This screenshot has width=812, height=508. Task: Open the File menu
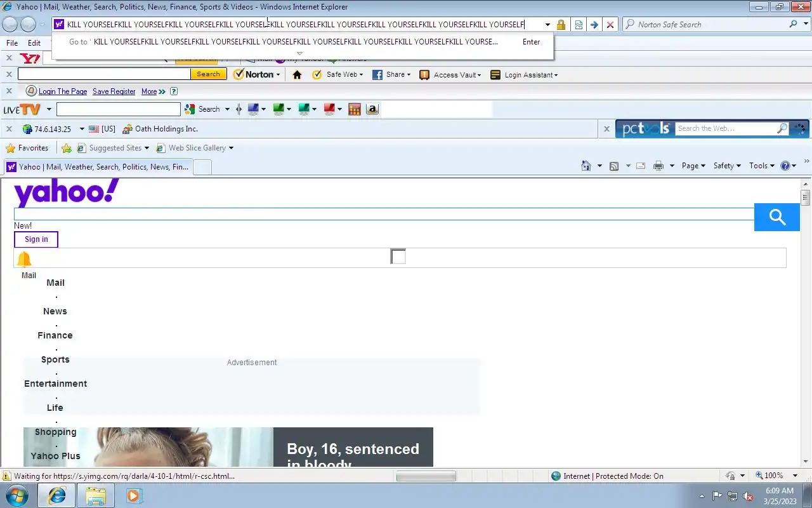tap(12, 43)
